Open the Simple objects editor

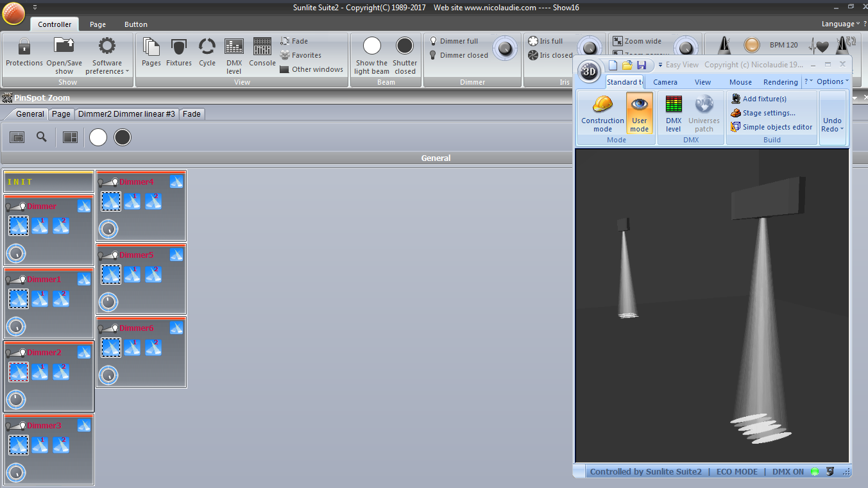click(772, 127)
